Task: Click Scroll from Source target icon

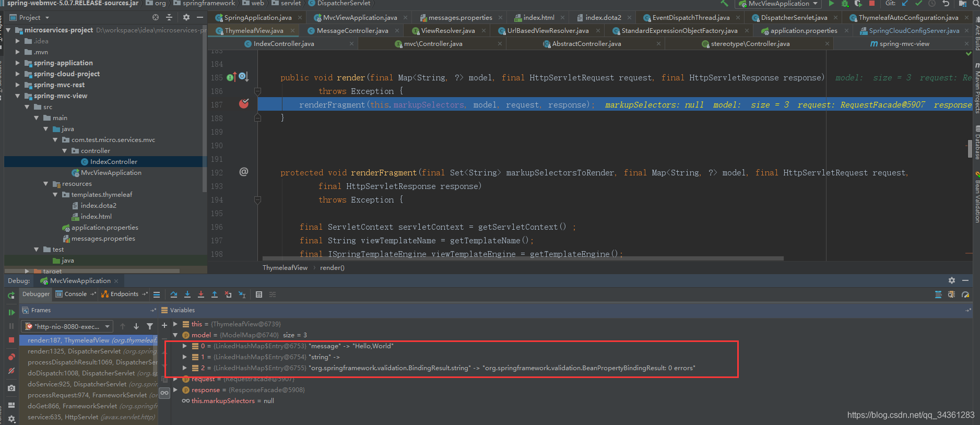Action: (x=156, y=17)
